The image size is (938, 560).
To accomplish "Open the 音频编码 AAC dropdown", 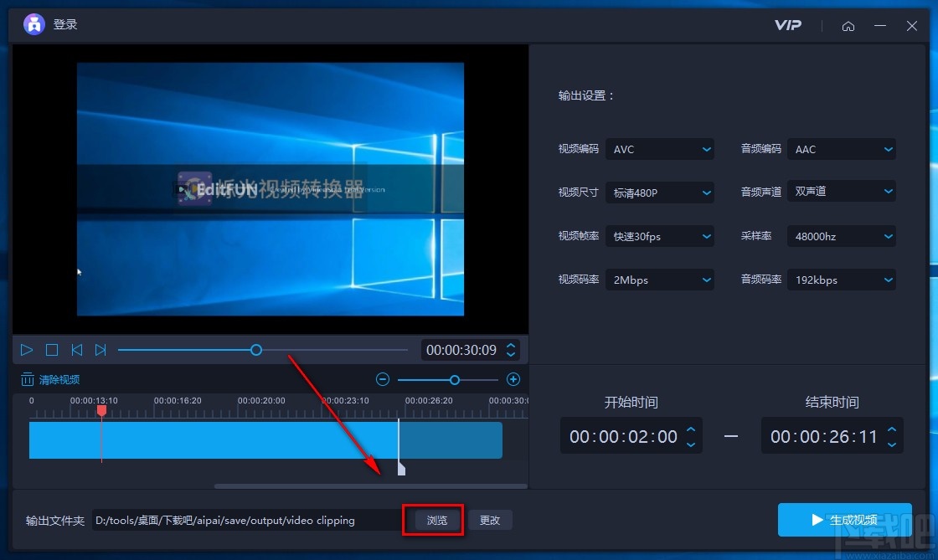I will 842,149.
